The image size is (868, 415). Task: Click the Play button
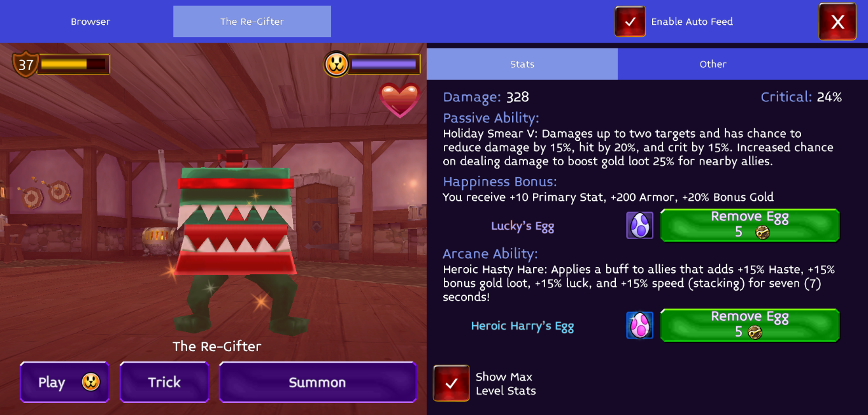tap(64, 382)
